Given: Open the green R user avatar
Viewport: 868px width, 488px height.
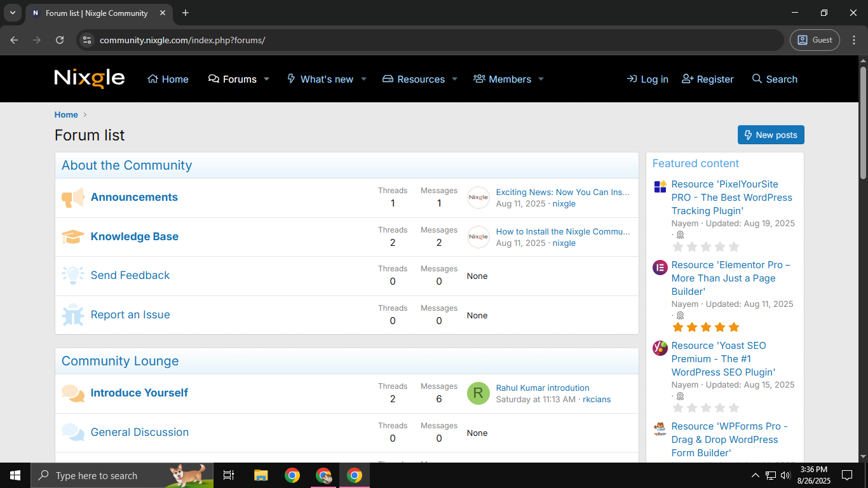Looking at the screenshot, I should point(478,393).
